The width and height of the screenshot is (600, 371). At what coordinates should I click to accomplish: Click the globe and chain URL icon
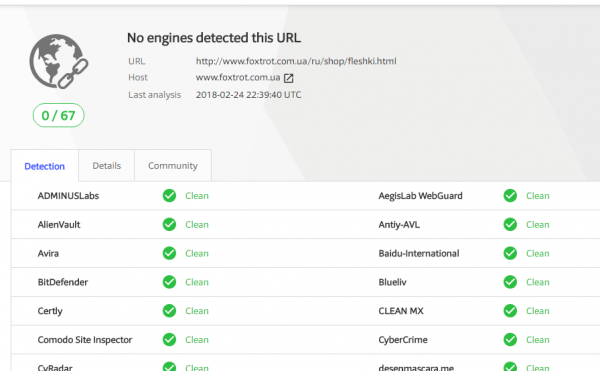59,61
